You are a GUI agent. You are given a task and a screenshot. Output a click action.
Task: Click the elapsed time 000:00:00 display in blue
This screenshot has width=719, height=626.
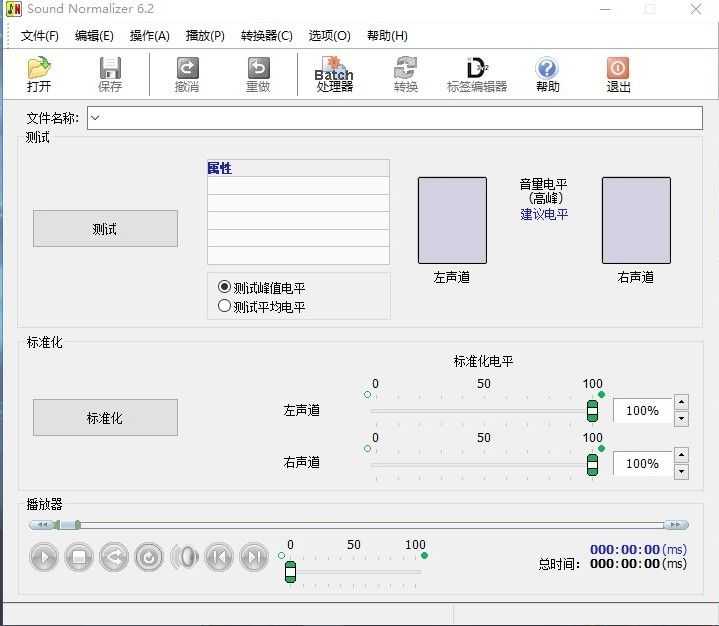point(638,549)
